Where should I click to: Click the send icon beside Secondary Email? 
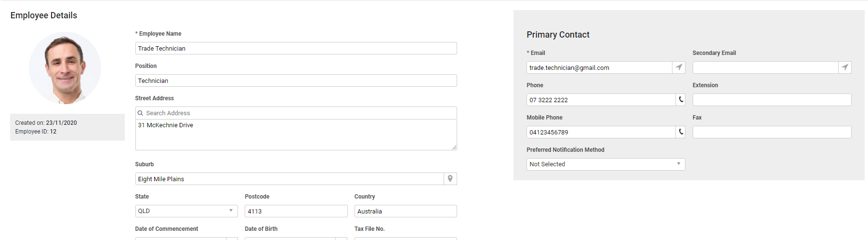point(845,67)
